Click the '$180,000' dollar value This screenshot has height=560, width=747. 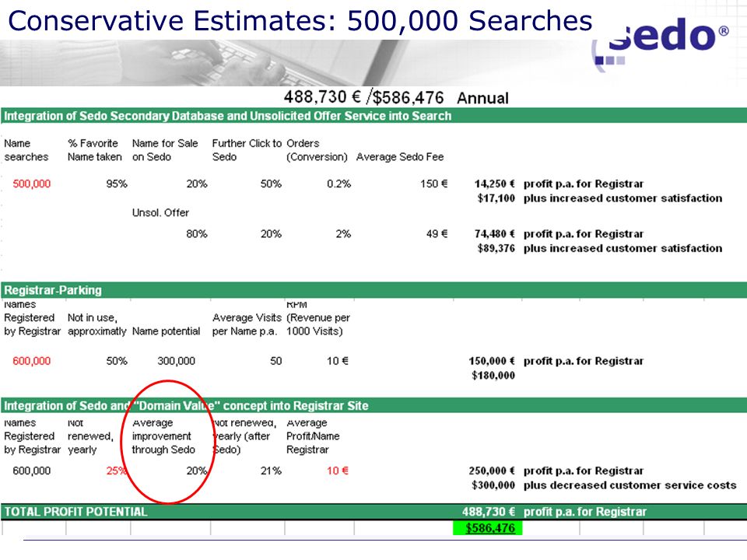point(493,375)
